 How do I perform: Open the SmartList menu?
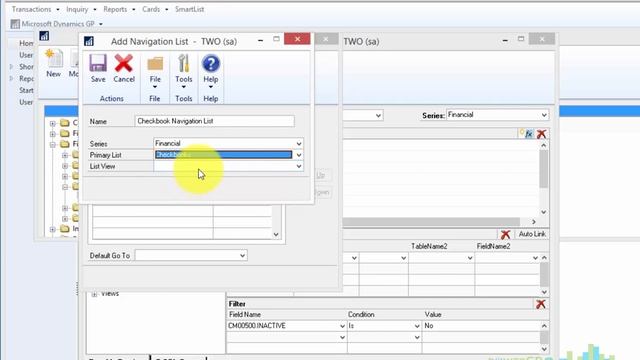[189, 9]
